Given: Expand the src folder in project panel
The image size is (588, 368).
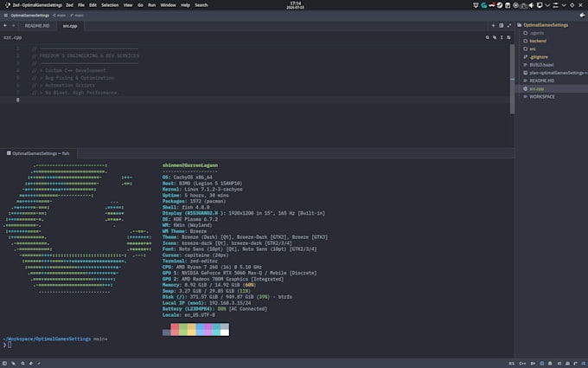Looking at the screenshot, I should click(533, 48).
